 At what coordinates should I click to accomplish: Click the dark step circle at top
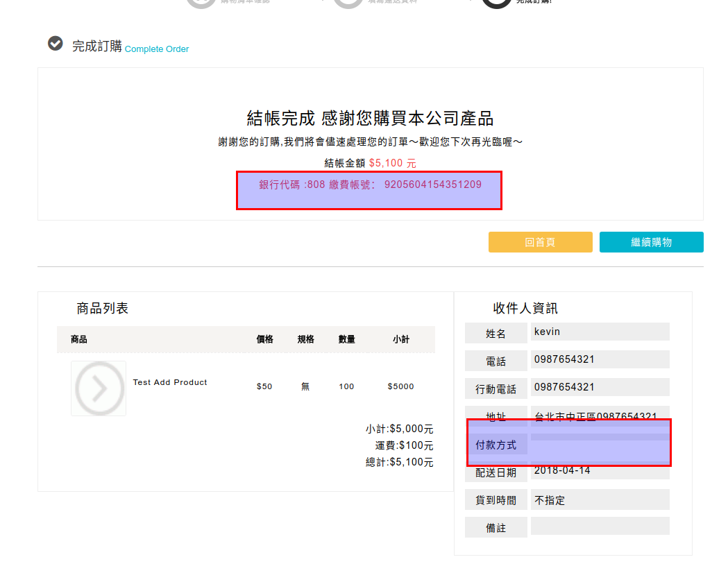[x=496, y=3]
